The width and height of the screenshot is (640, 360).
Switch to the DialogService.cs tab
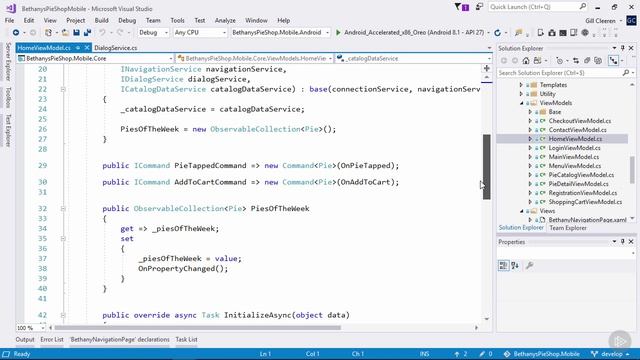pyautogui.click(x=116, y=48)
